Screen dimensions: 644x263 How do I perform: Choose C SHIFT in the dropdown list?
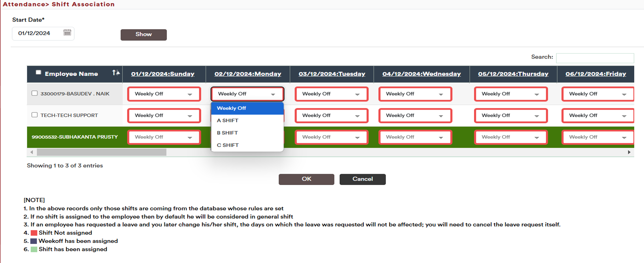[228, 145]
